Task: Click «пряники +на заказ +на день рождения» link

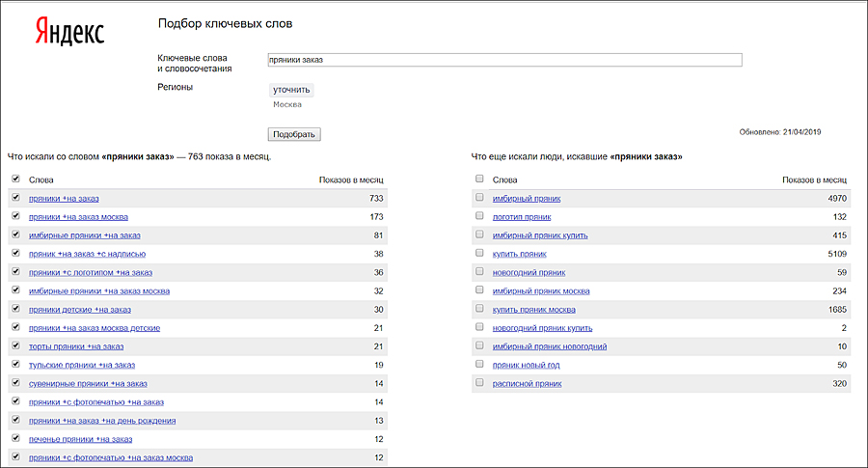Action: 101,421
